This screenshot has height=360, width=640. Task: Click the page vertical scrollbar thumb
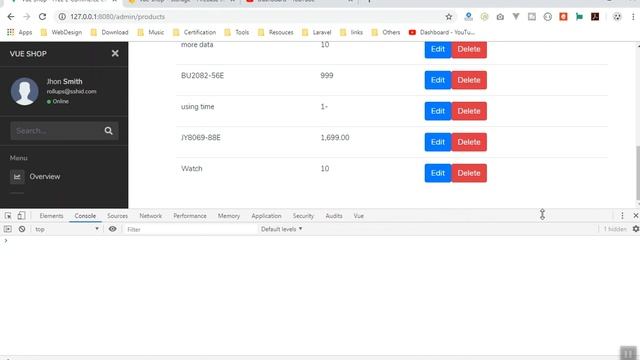638,174
